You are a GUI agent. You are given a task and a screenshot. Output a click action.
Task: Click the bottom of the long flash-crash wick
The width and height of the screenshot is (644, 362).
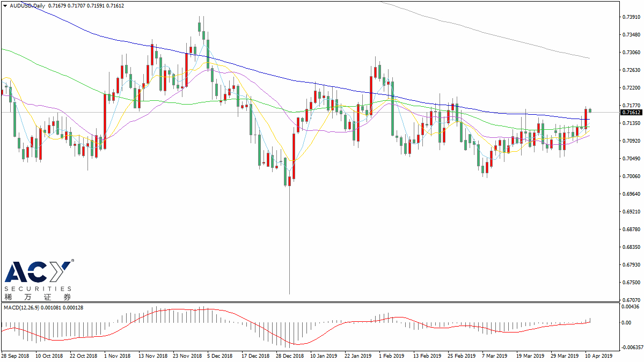click(x=290, y=293)
